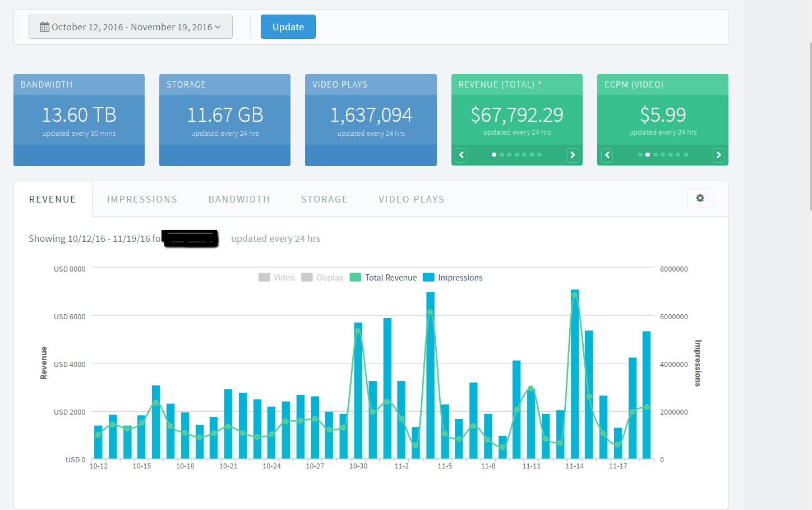This screenshot has width=812, height=510.
Task: Click the Update button
Action: [x=288, y=27]
